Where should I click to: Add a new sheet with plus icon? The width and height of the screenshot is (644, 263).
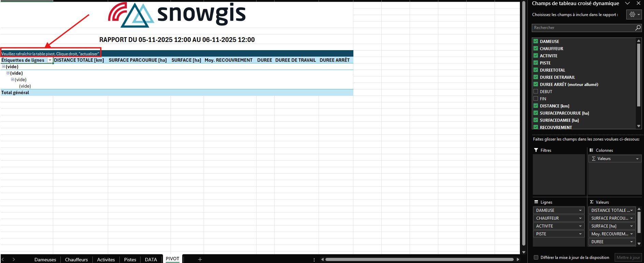[200, 259]
